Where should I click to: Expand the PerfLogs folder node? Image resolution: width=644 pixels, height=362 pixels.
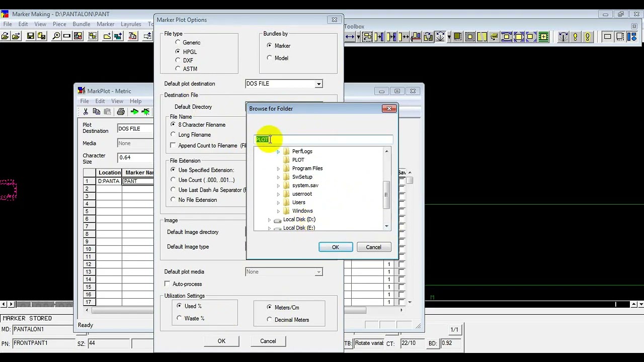point(278,151)
